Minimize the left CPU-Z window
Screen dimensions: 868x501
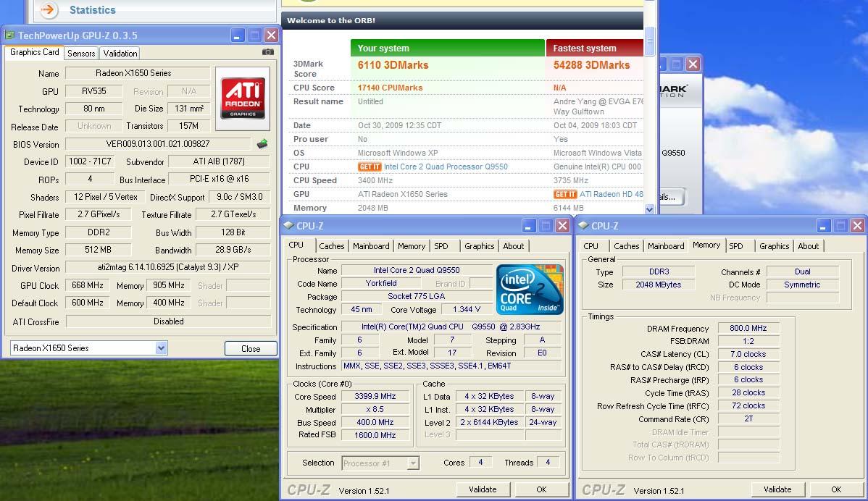coord(529,226)
